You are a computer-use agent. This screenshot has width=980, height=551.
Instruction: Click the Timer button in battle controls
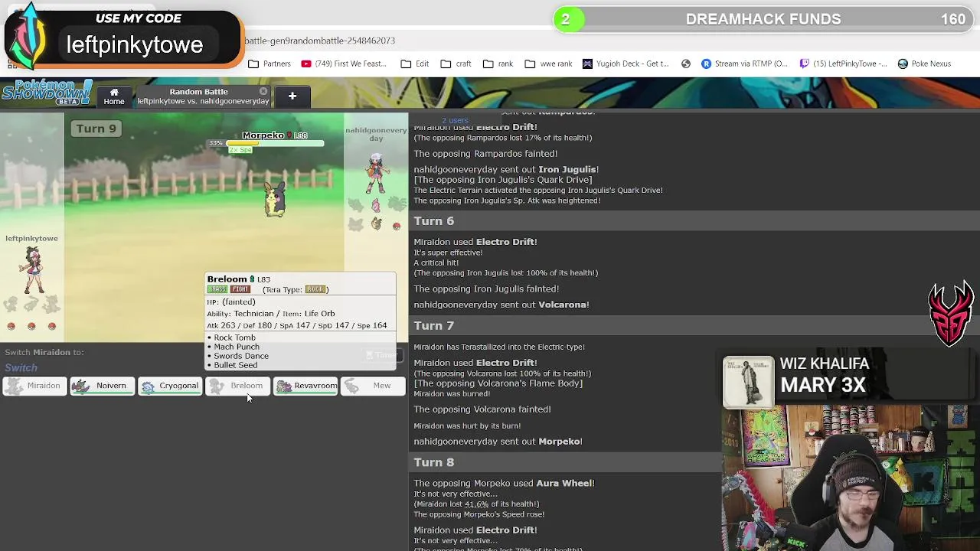click(x=381, y=355)
